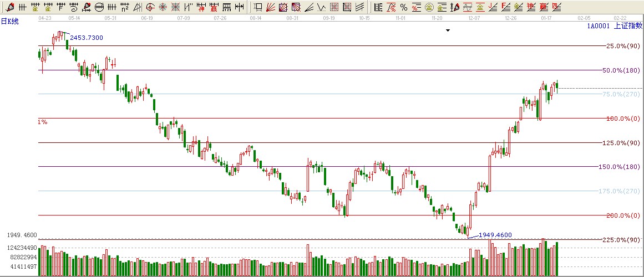Click the small black triangle marker above chart

click(448, 30)
